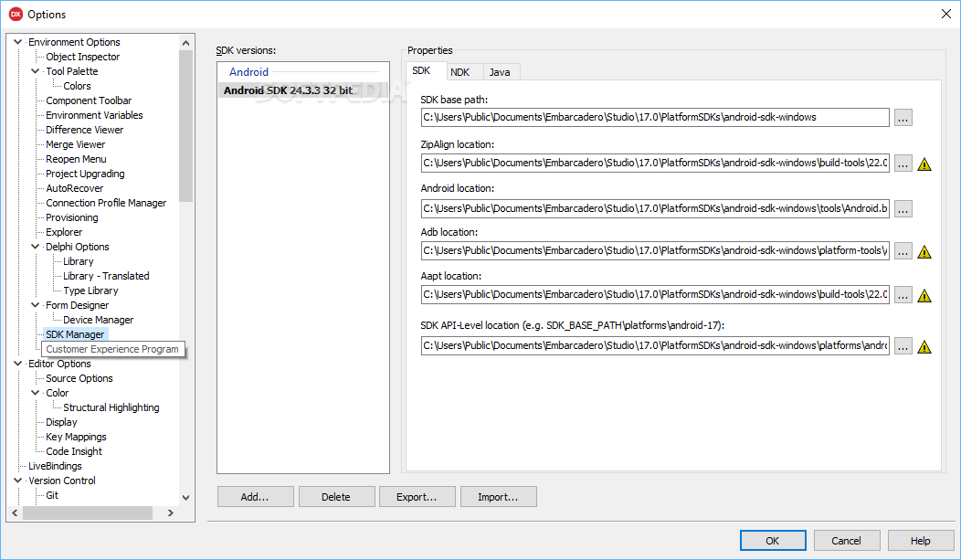Click the Cancel button

847,541
